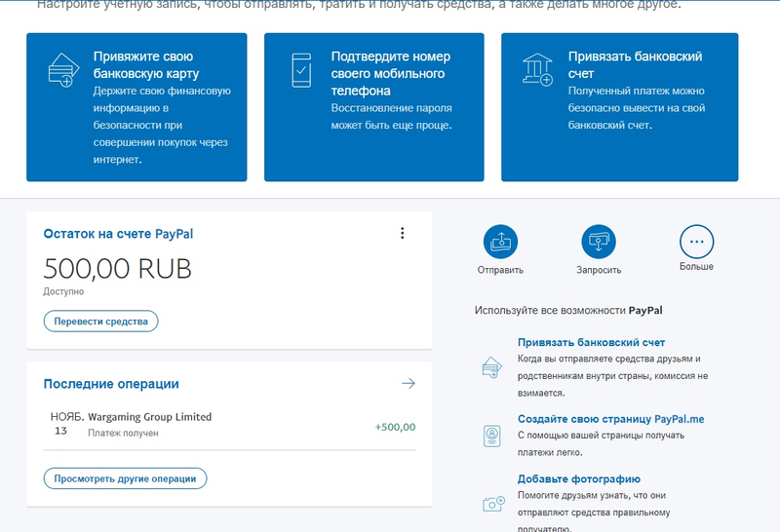Click the Запросить request money icon
The height and width of the screenshot is (532, 780).
click(599, 242)
